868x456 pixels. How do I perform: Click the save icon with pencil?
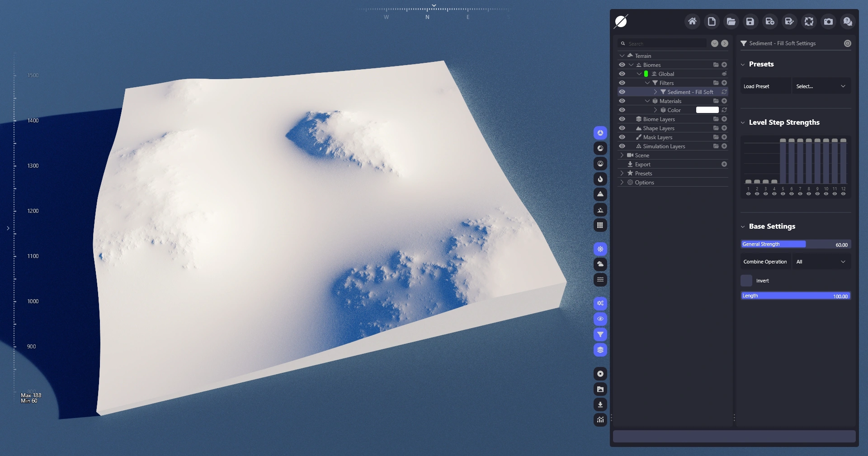[789, 21]
